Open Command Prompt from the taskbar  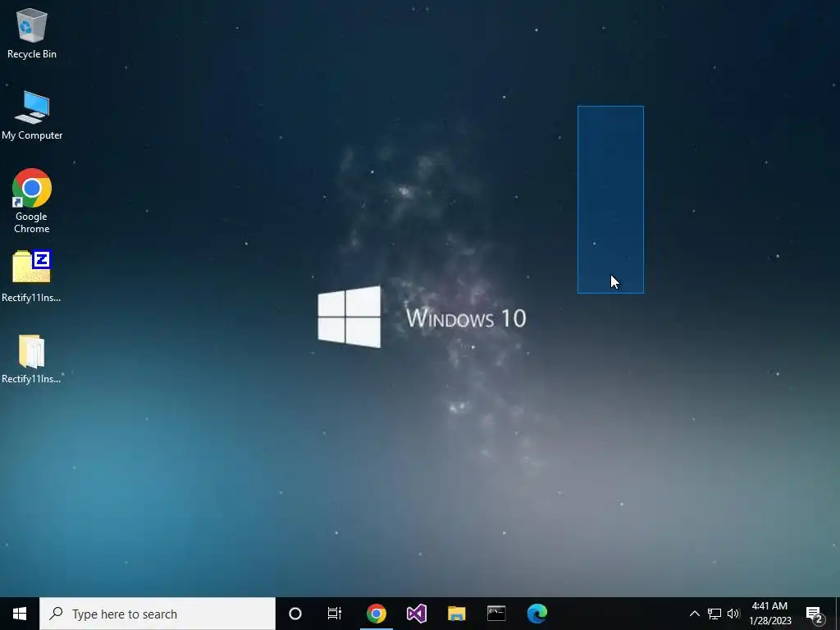[x=496, y=614]
